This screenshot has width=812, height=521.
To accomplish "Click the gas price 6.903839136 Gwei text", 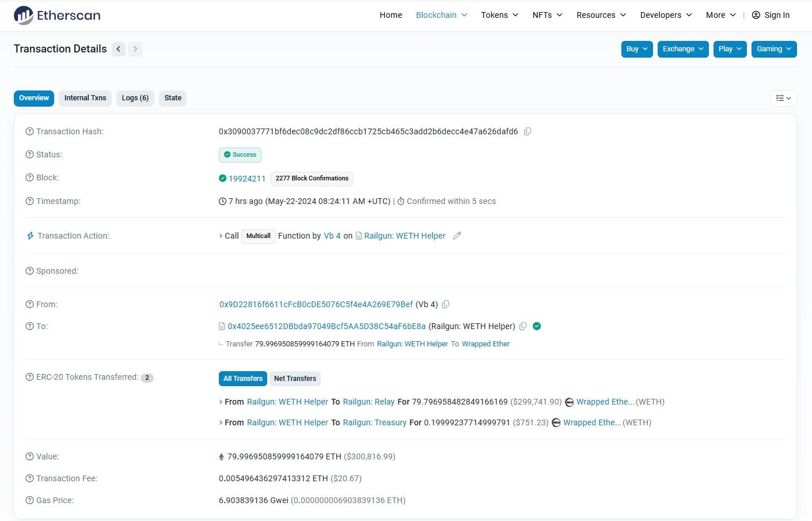I will point(253,500).
